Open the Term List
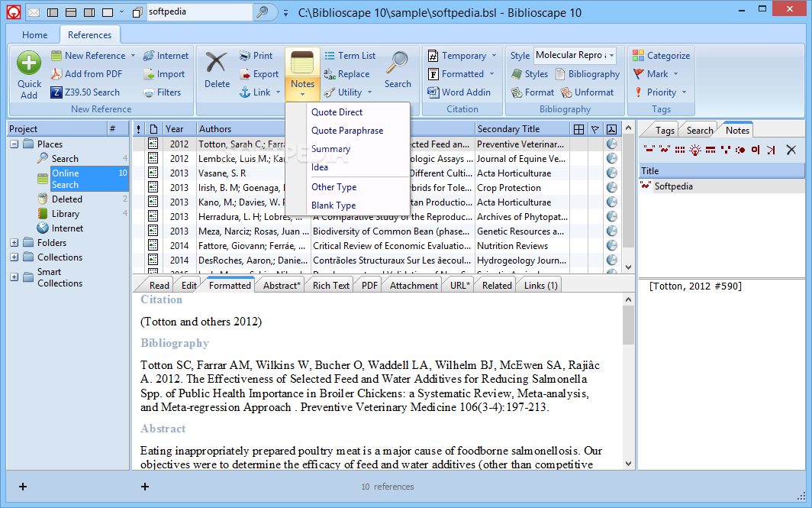 click(x=350, y=56)
